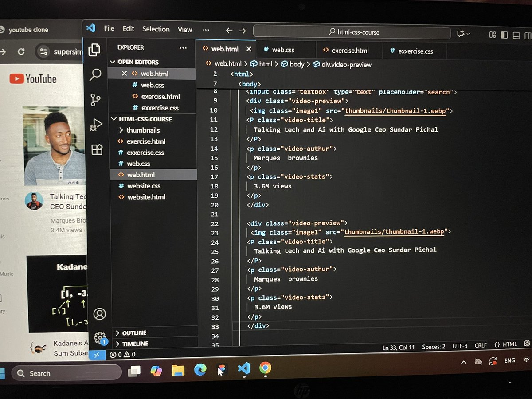The height and width of the screenshot is (399, 532).
Task: Open the Run and Debug view
Action: tap(96, 125)
